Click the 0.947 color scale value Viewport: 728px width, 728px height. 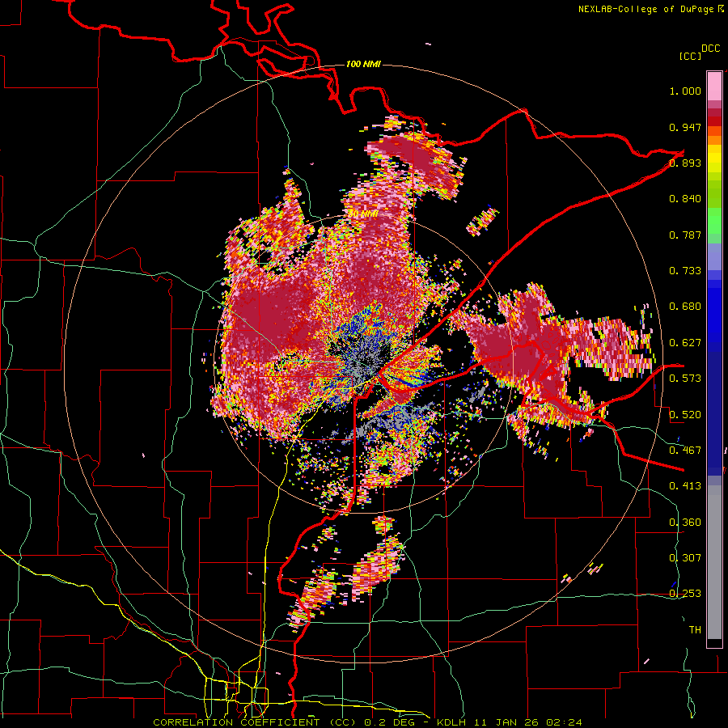click(x=685, y=127)
